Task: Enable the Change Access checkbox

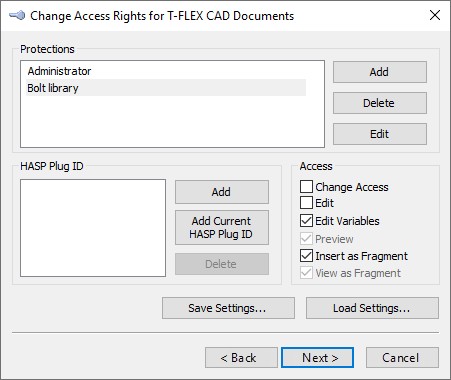Action: pyautogui.click(x=306, y=187)
